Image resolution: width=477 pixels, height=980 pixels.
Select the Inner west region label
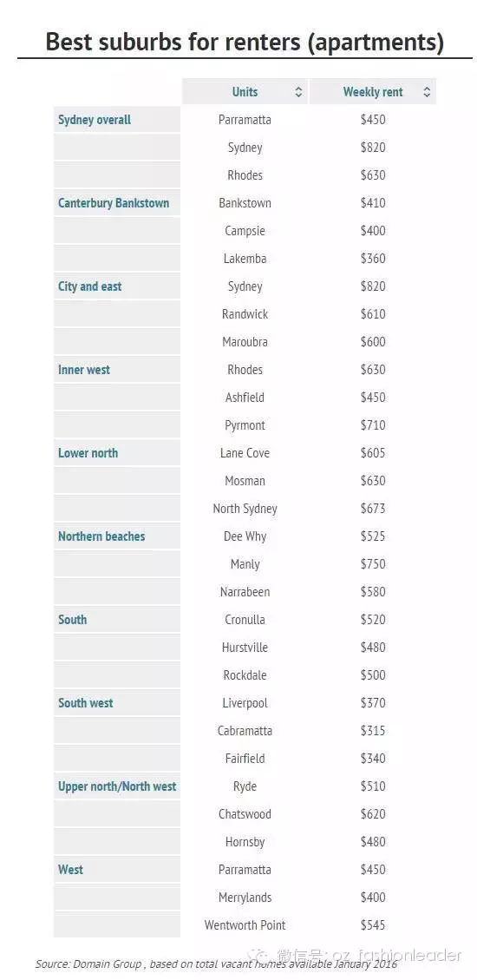point(83,370)
